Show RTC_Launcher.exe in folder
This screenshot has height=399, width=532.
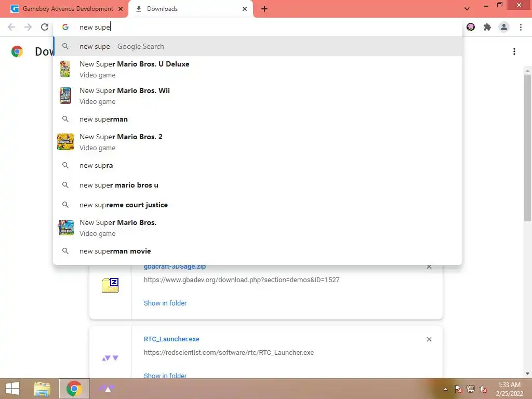coord(165,375)
